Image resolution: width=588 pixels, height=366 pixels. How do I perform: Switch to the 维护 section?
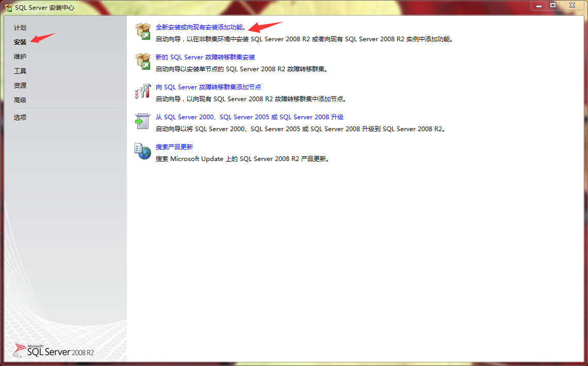coord(20,57)
